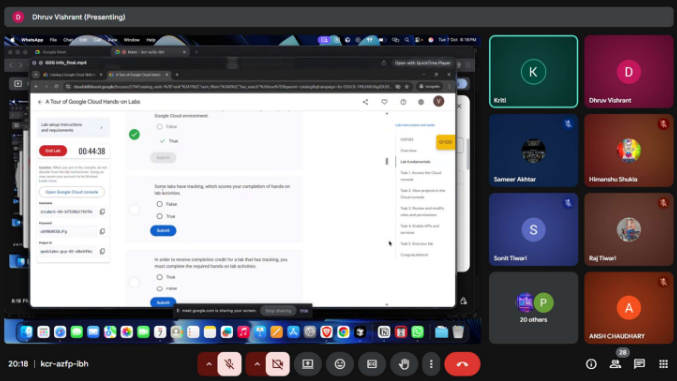
Task: Copy the lab Project ID
Action: (x=102, y=251)
